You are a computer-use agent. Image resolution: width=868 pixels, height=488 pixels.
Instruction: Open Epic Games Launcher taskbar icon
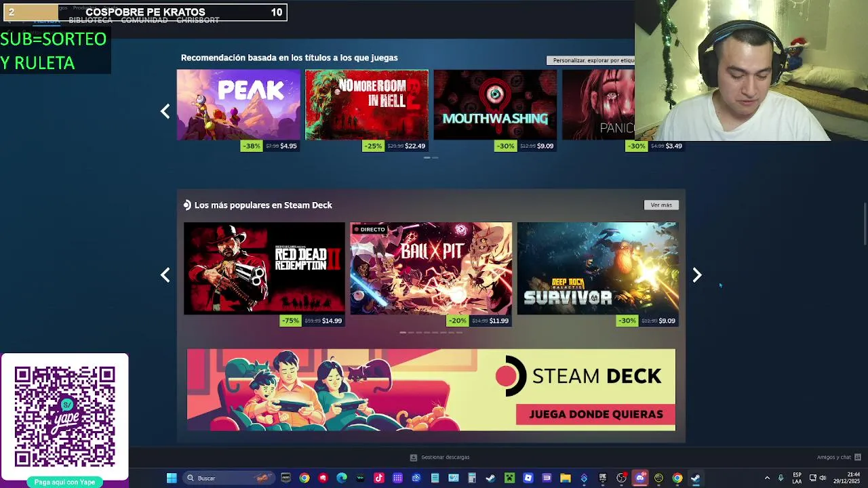(602, 478)
